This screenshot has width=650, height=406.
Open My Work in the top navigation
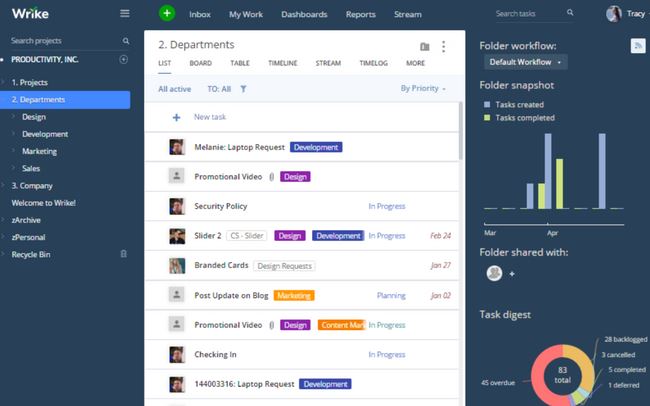pos(246,14)
